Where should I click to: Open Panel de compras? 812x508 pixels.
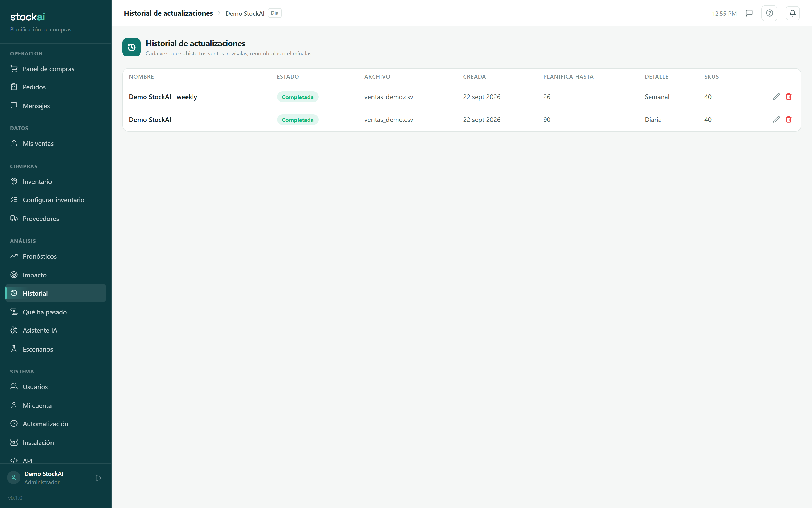[x=56, y=69]
